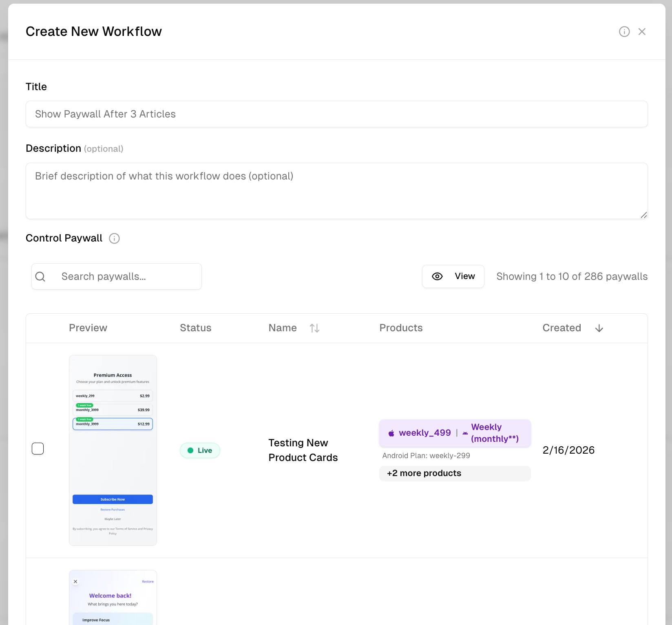The width and height of the screenshot is (672, 625).
Task: Open the View columns button
Action: point(453,277)
